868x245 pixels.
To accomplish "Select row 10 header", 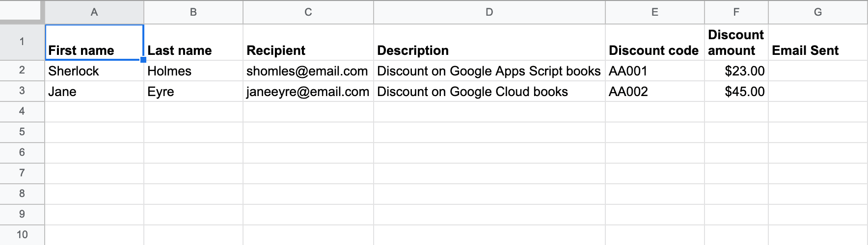I will pos(22,235).
